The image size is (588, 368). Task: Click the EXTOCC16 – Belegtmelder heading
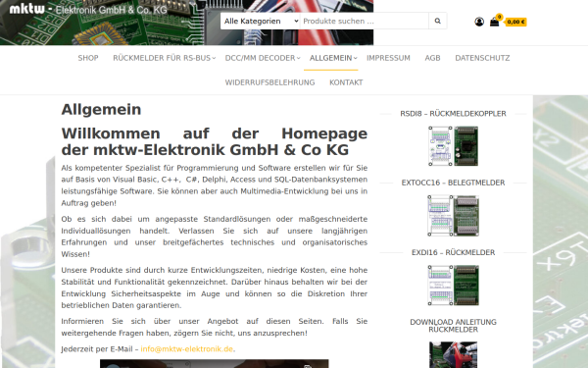(x=453, y=183)
